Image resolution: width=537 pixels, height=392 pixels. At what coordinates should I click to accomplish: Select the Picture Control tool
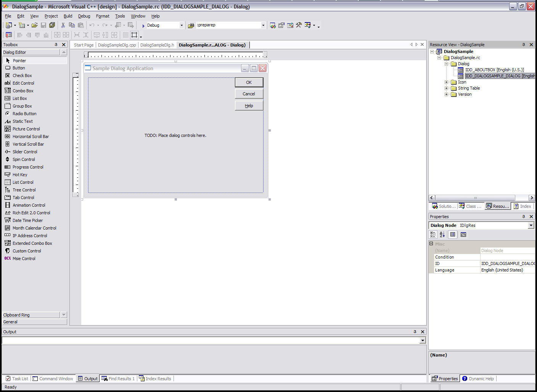pos(35,129)
